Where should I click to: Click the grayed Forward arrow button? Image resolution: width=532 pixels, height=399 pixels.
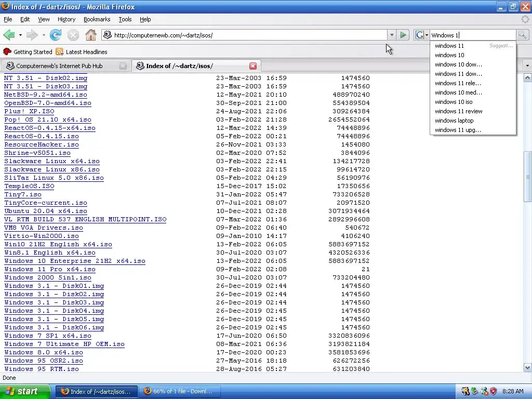32,35
